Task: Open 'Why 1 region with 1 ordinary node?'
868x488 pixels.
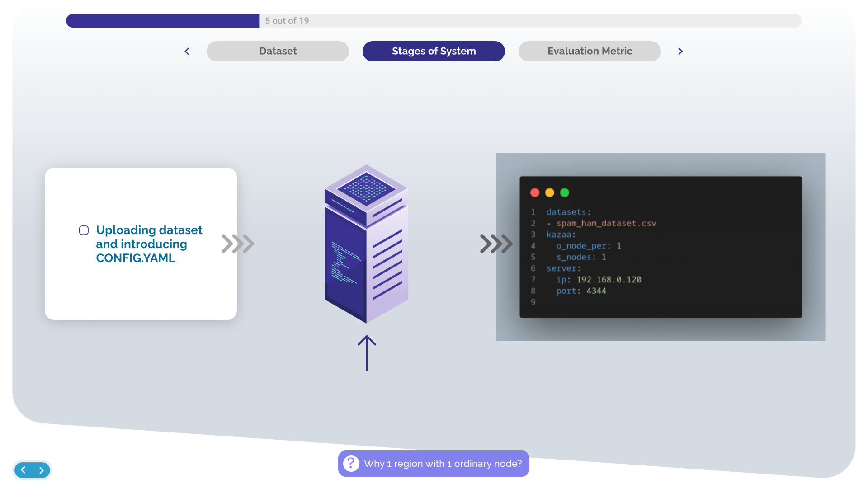Action: tap(442, 464)
